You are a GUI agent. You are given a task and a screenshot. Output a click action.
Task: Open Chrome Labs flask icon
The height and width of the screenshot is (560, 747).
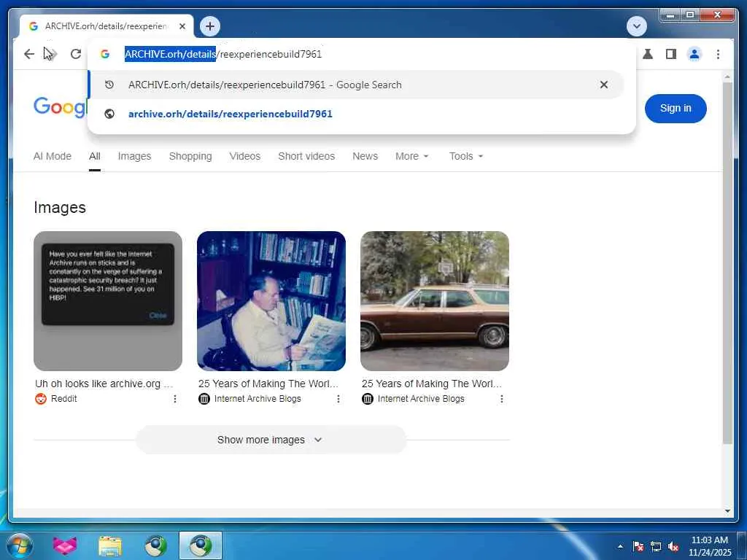[648, 54]
